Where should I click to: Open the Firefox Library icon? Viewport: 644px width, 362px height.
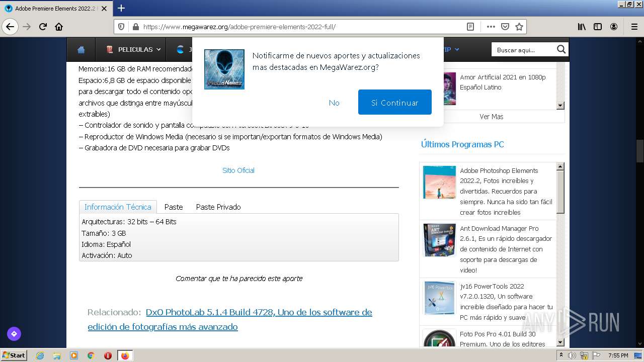pos(582,27)
